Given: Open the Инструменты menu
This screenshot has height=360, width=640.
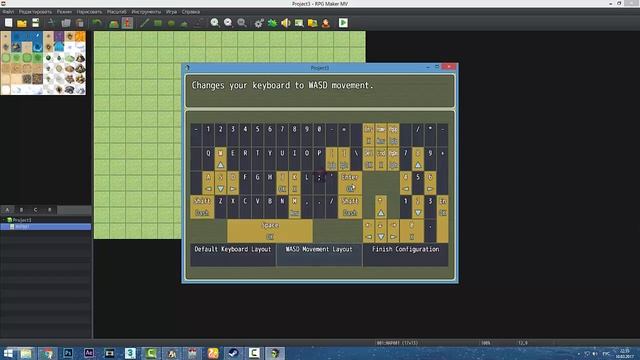Looking at the screenshot, I should (146, 12).
